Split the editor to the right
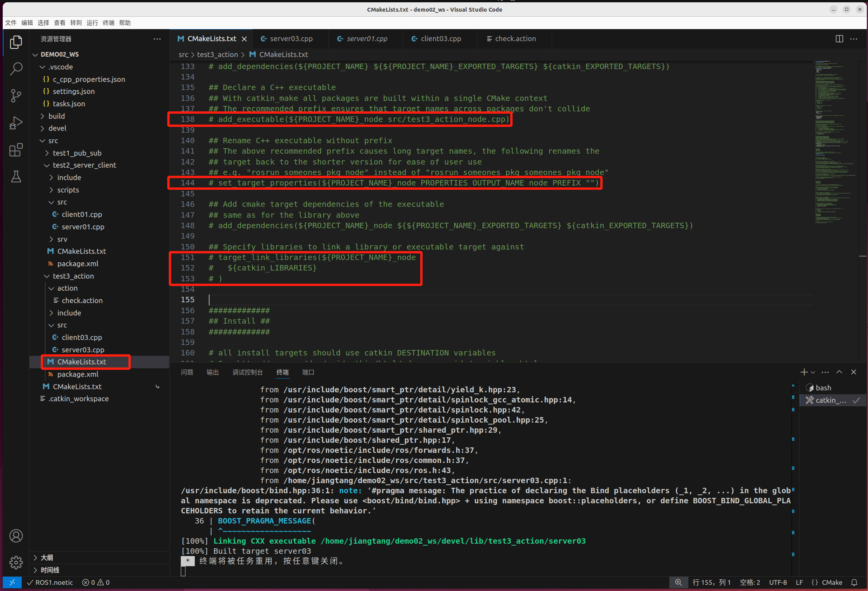868x591 pixels. pos(839,39)
